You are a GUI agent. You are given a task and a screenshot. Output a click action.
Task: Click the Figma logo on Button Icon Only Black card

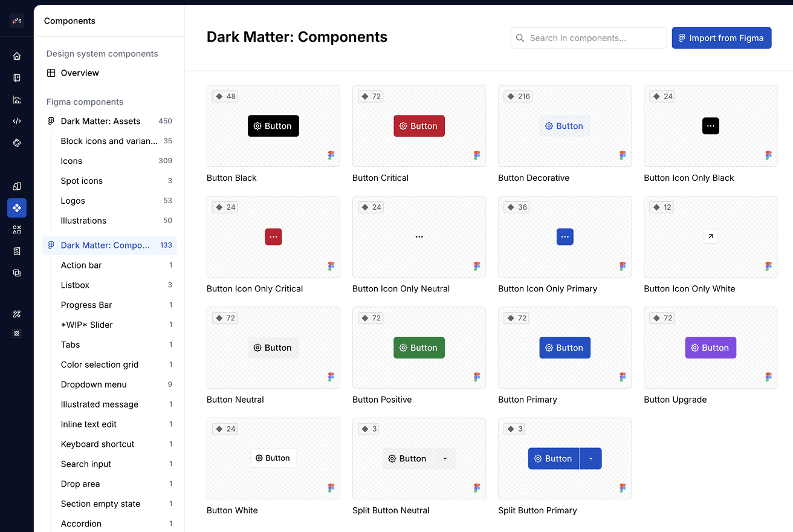click(x=768, y=155)
